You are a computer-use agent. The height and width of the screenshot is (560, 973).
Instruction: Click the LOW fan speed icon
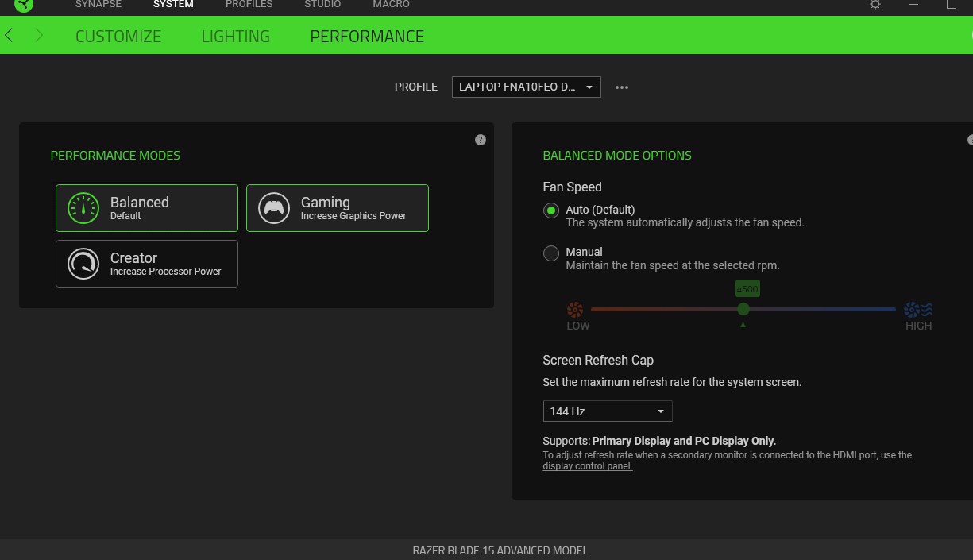[575, 310]
